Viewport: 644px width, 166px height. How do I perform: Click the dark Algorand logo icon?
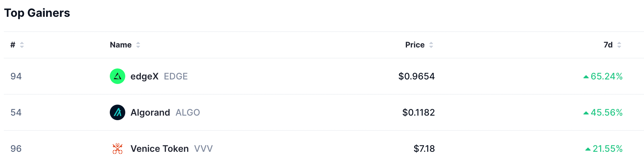click(x=118, y=112)
